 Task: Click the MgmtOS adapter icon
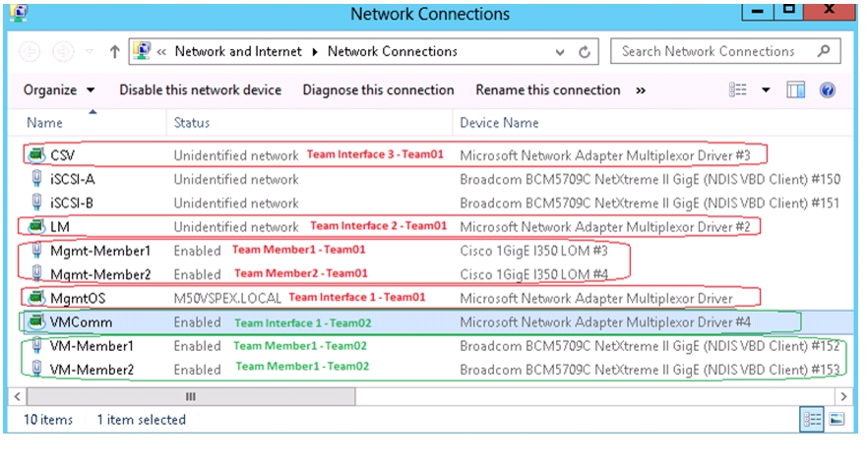coord(37,298)
